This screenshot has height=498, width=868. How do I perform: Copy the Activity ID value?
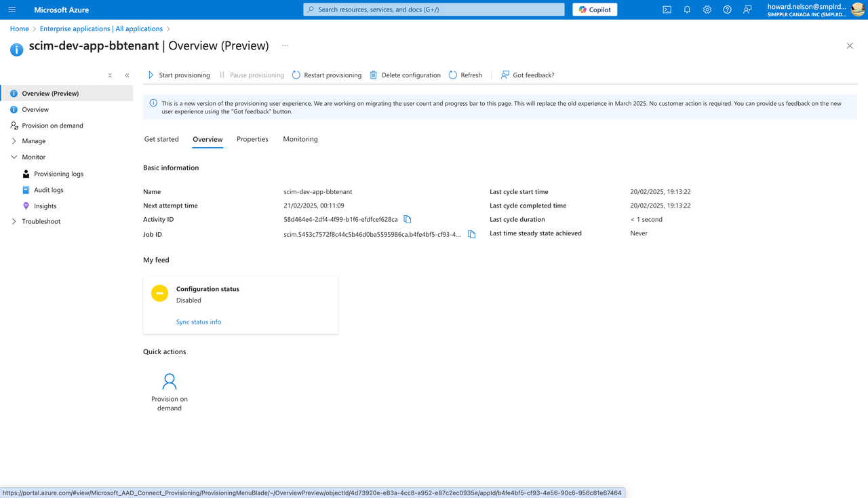click(408, 220)
